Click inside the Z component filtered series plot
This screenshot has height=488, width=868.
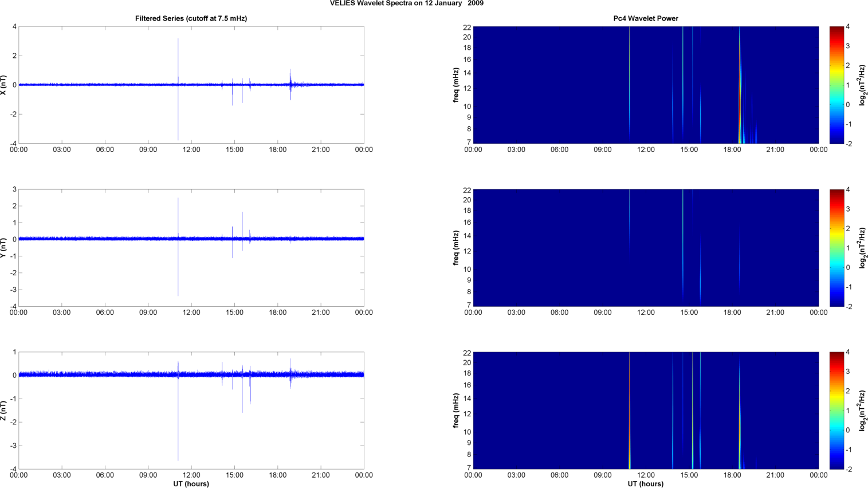click(191, 411)
